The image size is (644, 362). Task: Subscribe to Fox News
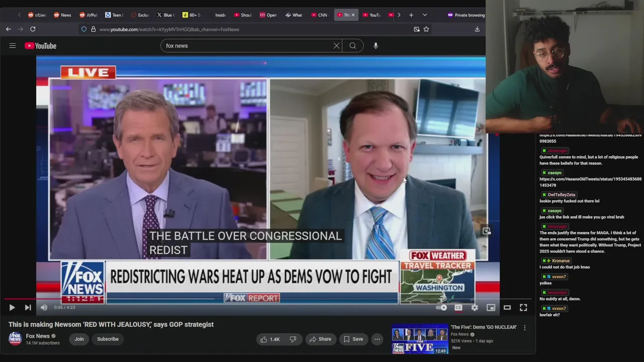[x=108, y=339]
